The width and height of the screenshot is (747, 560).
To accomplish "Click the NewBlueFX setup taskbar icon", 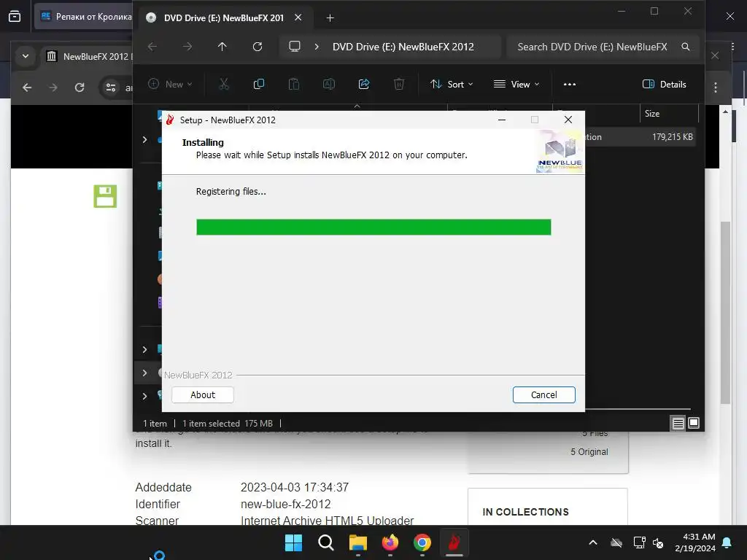I will coord(454,542).
